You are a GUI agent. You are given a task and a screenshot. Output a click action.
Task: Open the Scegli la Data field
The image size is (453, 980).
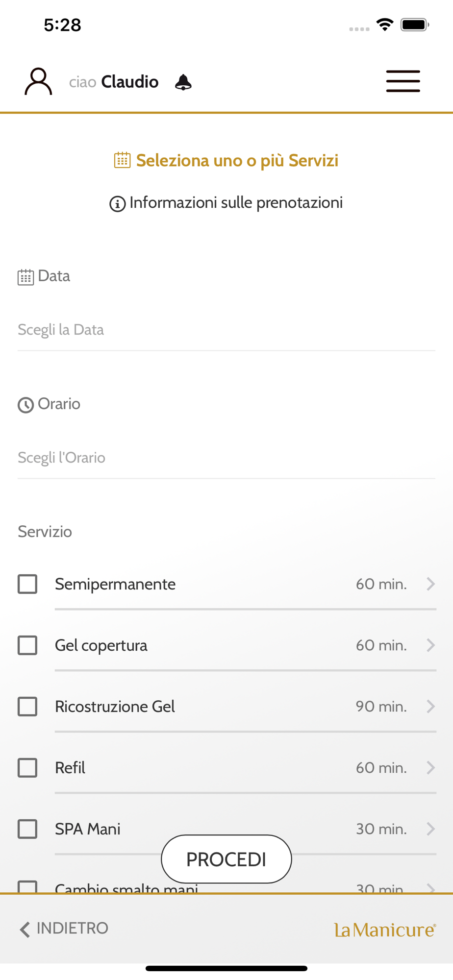click(226, 330)
